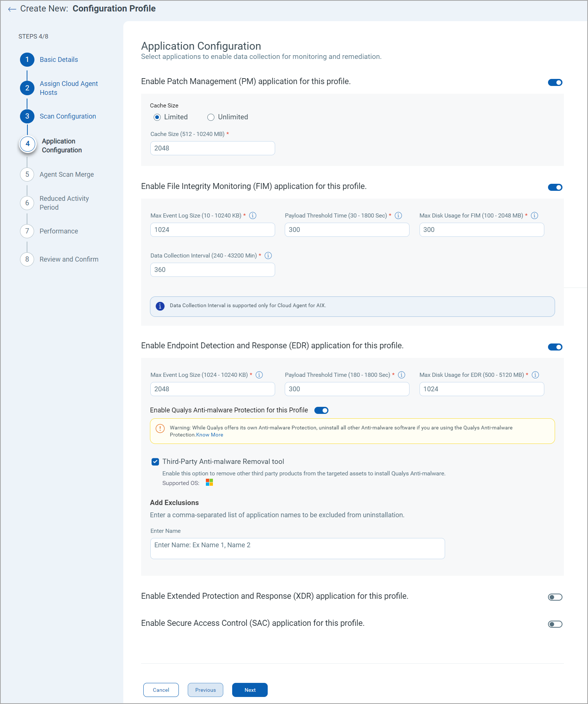This screenshot has width=588, height=704.
Task: Open info icon for FIM Payload Threshold Time
Action: 398,216
